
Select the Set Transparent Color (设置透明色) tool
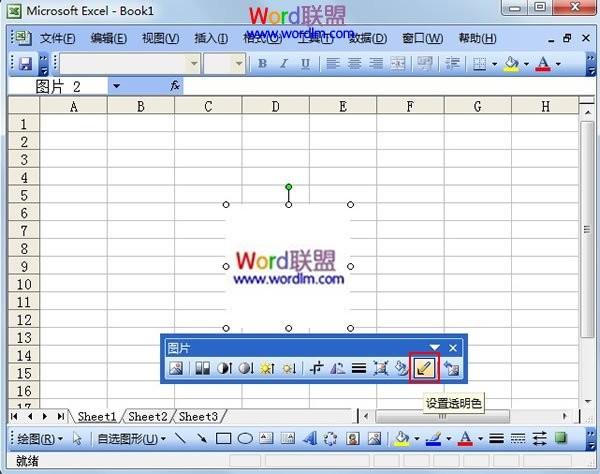[x=424, y=368]
